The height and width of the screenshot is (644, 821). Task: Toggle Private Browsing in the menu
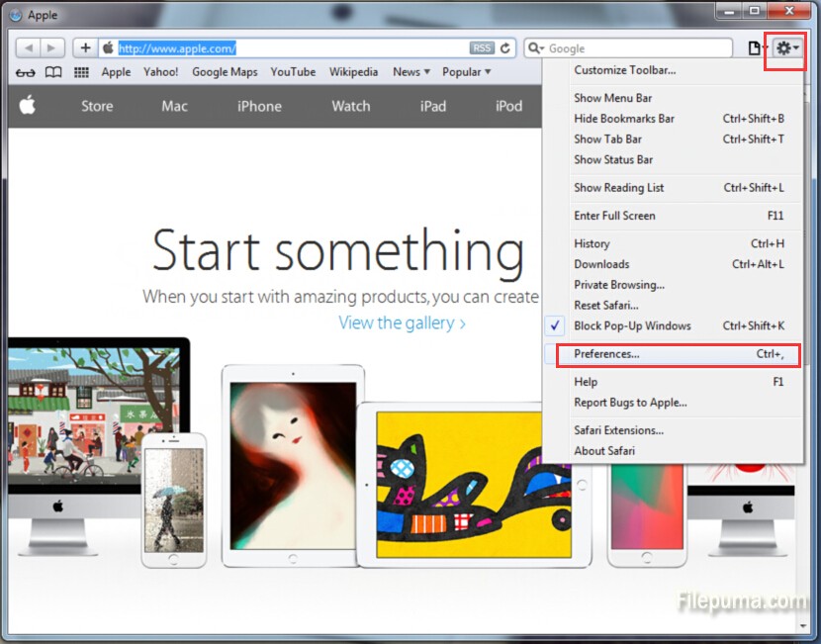coord(619,285)
